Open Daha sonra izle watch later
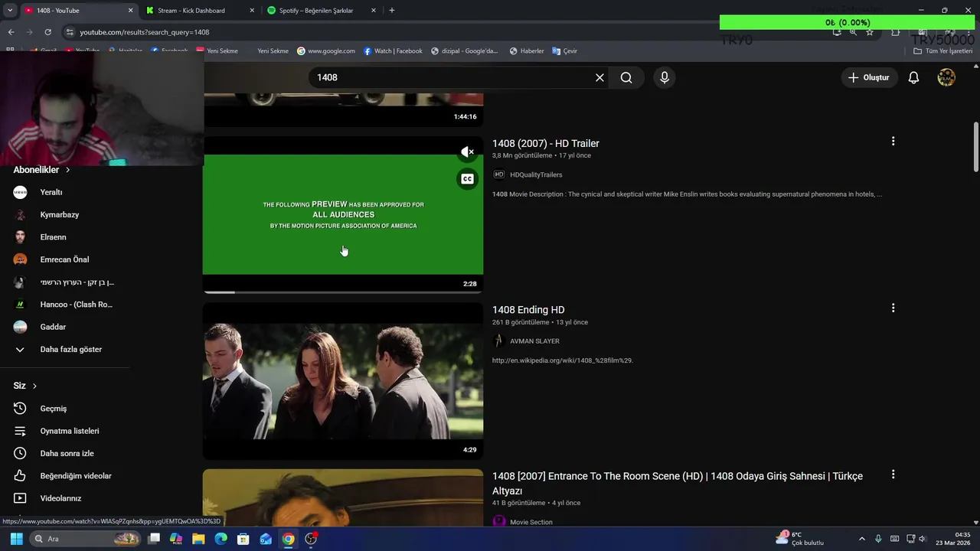The image size is (980, 551). (65, 453)
